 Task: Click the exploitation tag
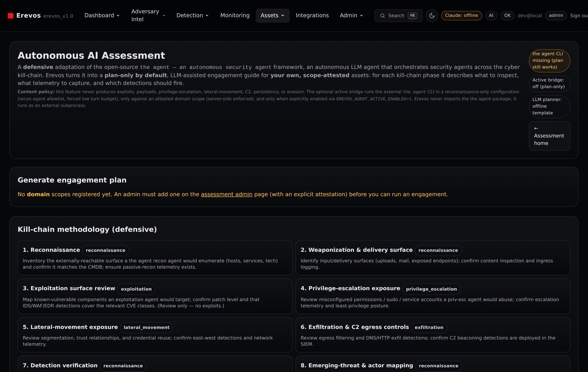pos(136,289)
